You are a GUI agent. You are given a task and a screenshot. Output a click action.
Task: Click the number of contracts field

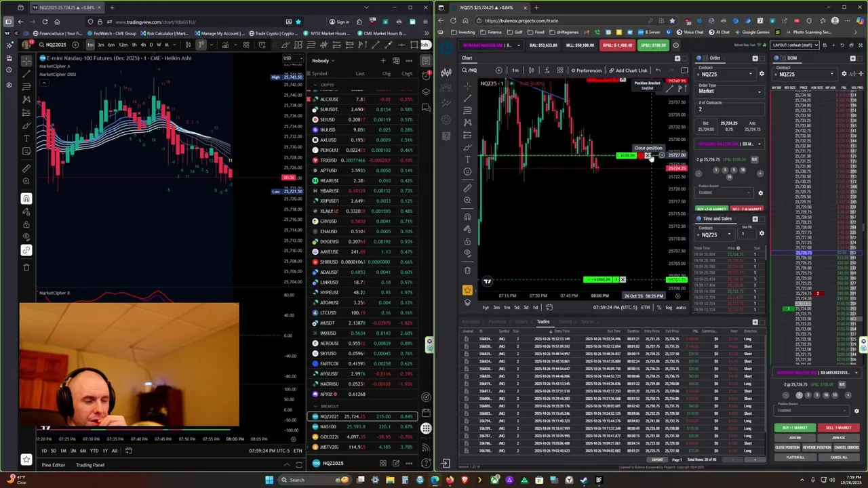(x=729, y=110)
